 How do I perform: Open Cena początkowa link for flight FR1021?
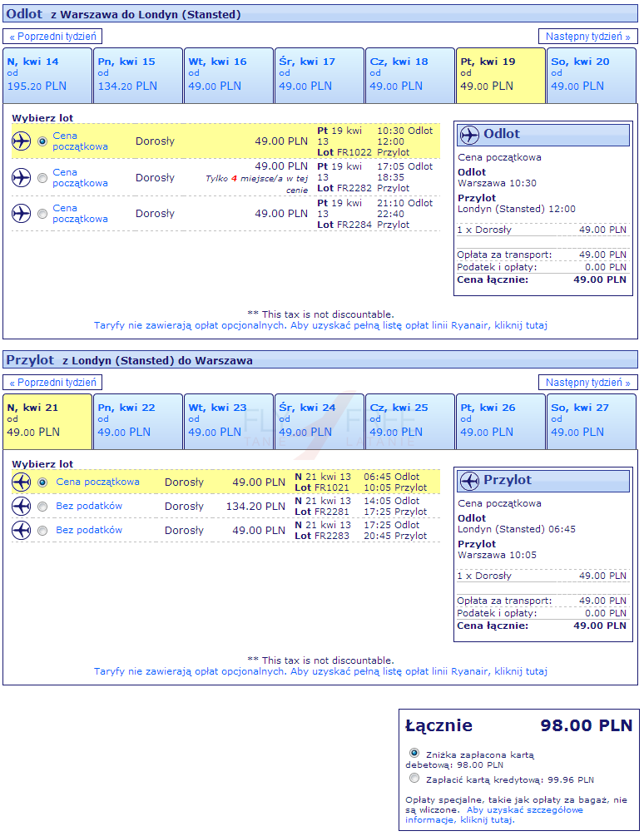tap(97, 482)
